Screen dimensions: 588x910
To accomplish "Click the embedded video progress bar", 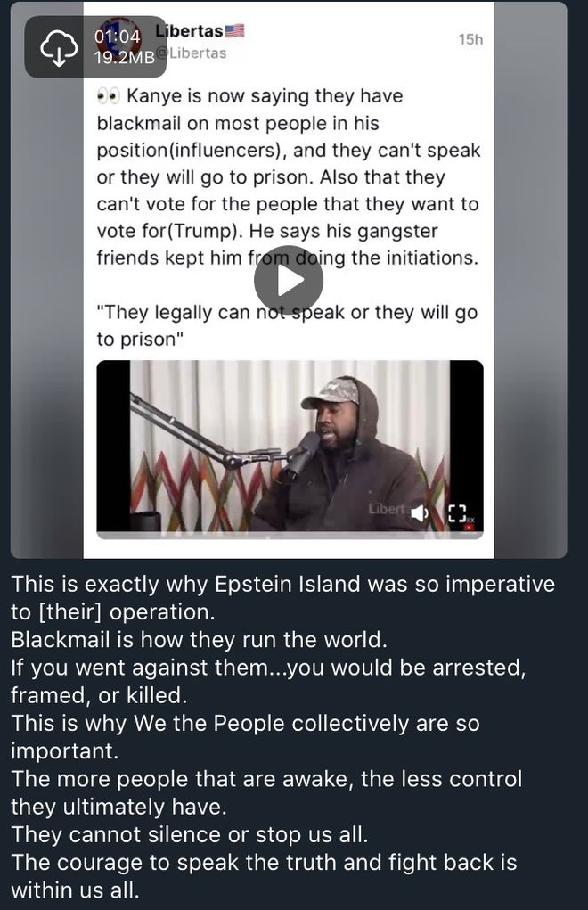I will pos(290,535).
